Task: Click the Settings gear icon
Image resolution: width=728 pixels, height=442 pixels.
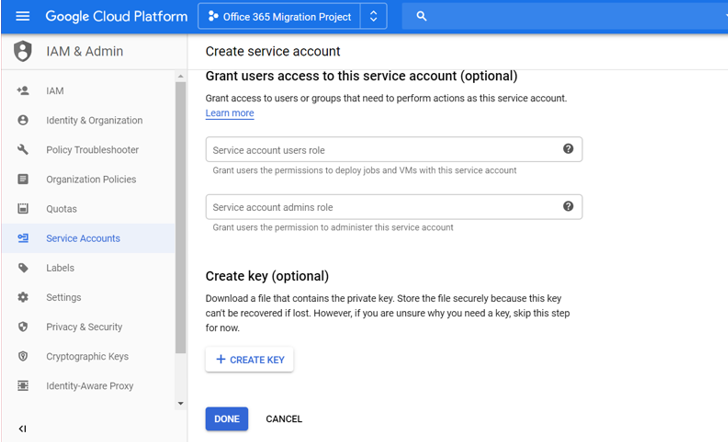Action: (x=23, y=297)
